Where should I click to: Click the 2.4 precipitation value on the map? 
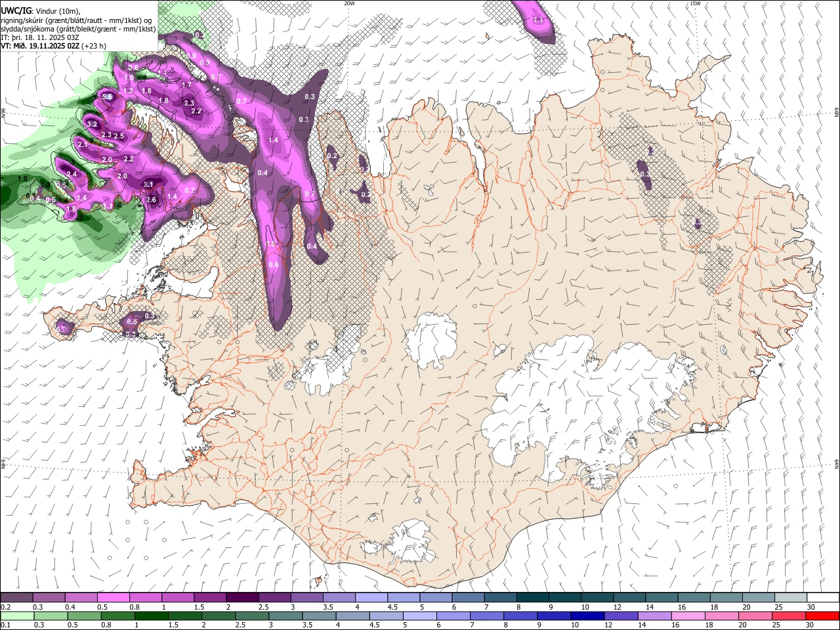(x=72, y=174)
